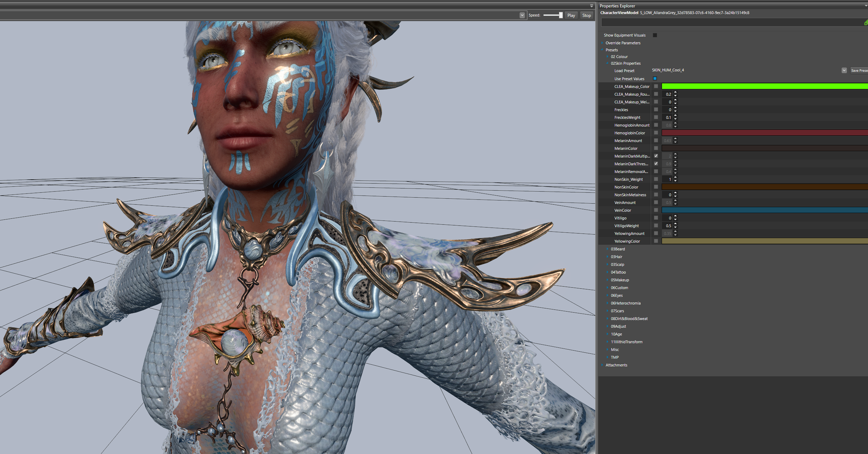Toggle Show Equipment Visuals checkbox

(655, 35)
